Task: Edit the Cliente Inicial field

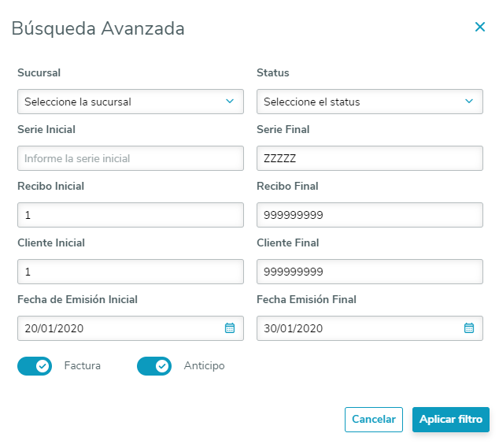Action: pos(131,272)
